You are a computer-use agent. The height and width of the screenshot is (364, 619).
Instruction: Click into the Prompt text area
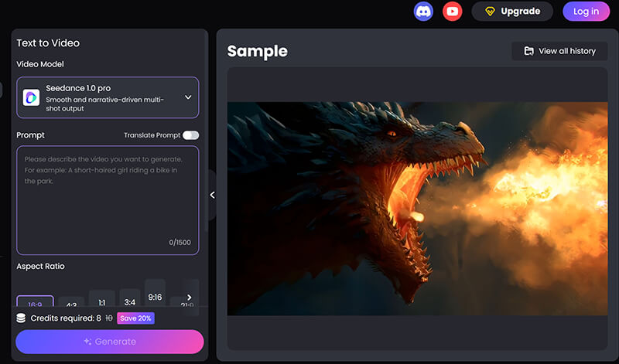[108, 201]
